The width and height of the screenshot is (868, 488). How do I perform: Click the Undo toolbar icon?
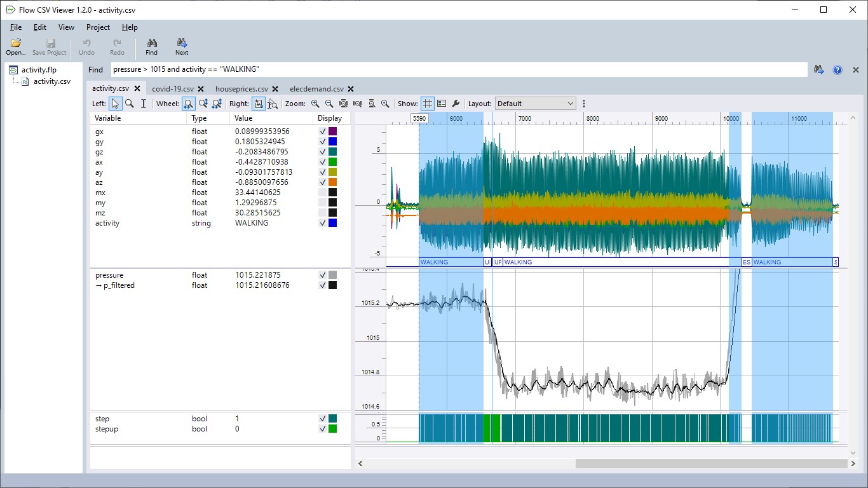86,43
